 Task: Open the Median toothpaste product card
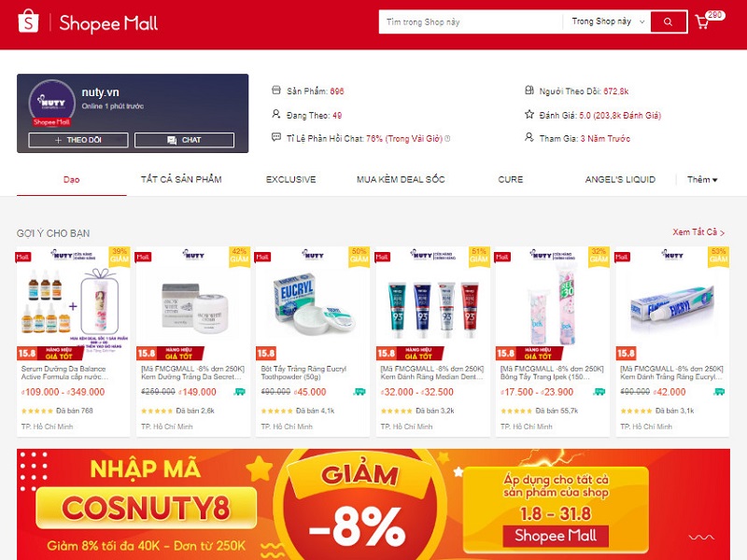(x=432, y=342)
